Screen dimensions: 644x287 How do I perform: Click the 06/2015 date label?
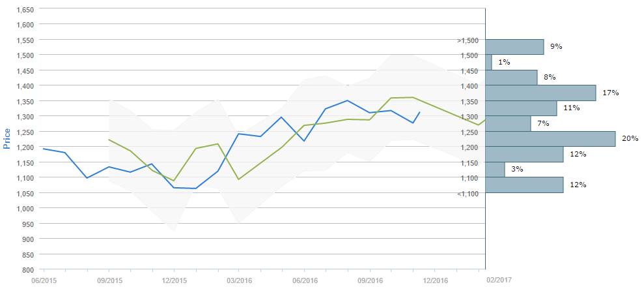click(44, 280)
